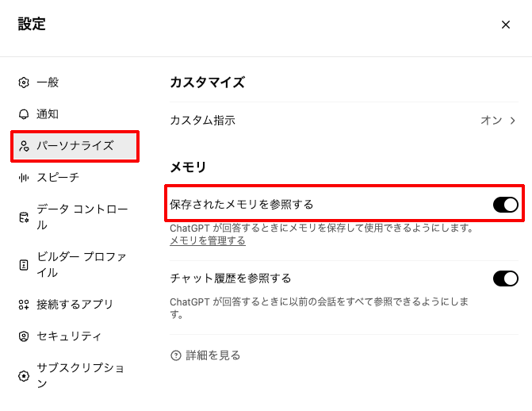Click the apps grid icon beside 接続するアプリ
The width and height of the screenshot is (532, 411).
24,305
